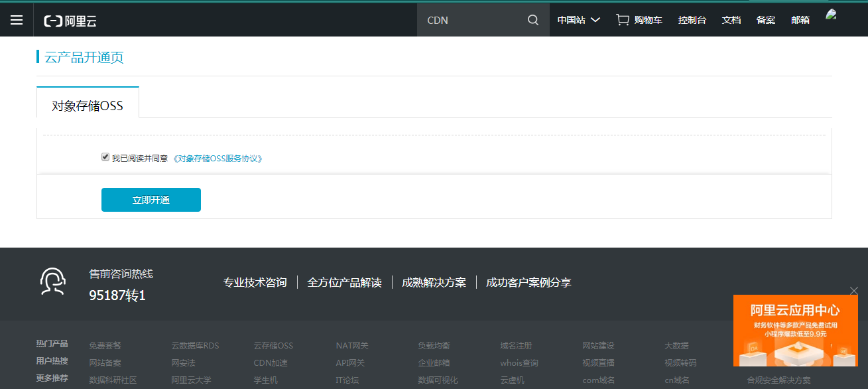Viewport: 868px width, 389px height.
Task: Open 邮箱 in the top navigation
Action: (800, 20)
